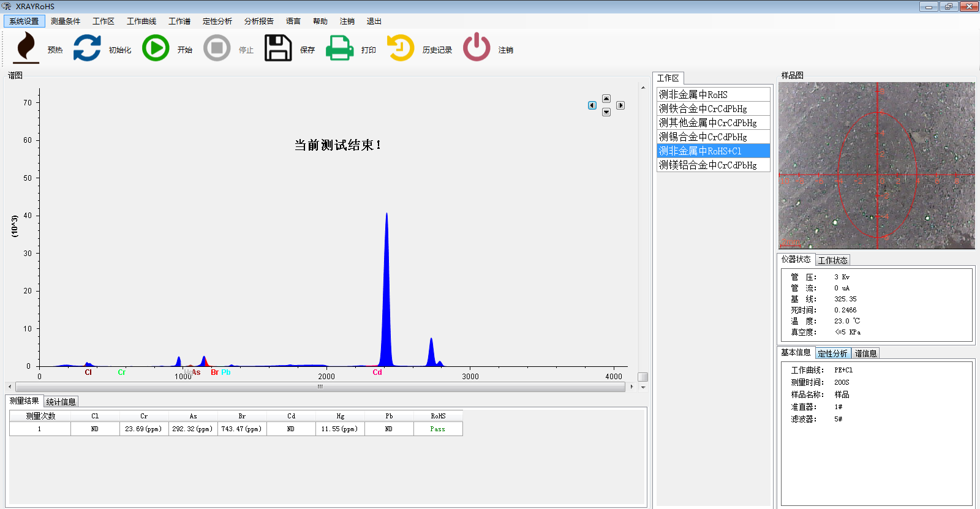Select workspace 测锡合金中CrCdPbHg
The image size is (980, 509).
pos(714,137)
